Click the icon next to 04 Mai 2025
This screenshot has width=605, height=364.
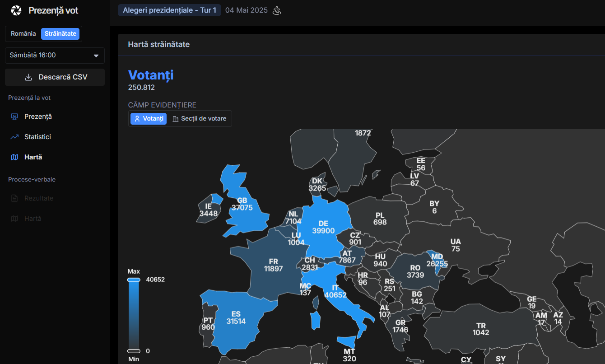[277, 10]
